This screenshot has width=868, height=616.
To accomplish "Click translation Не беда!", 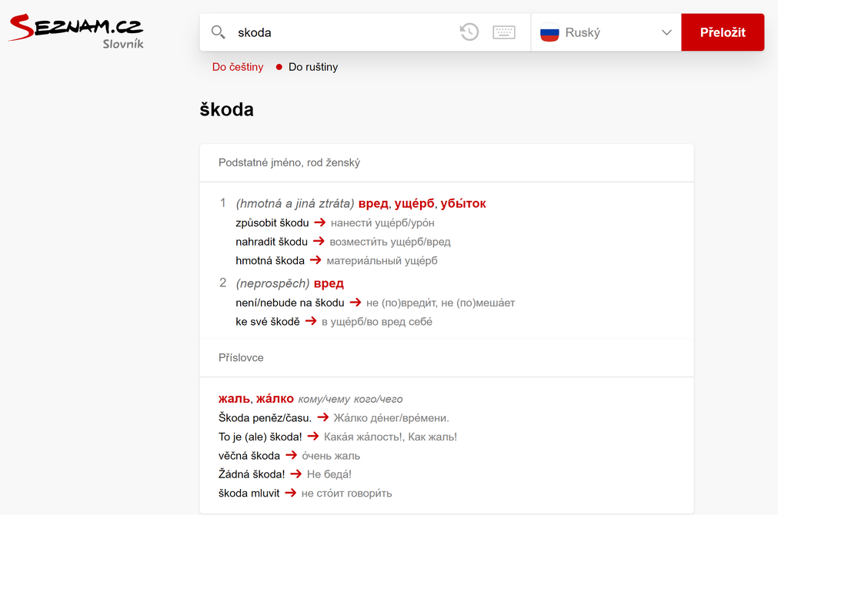I will 329,474.
